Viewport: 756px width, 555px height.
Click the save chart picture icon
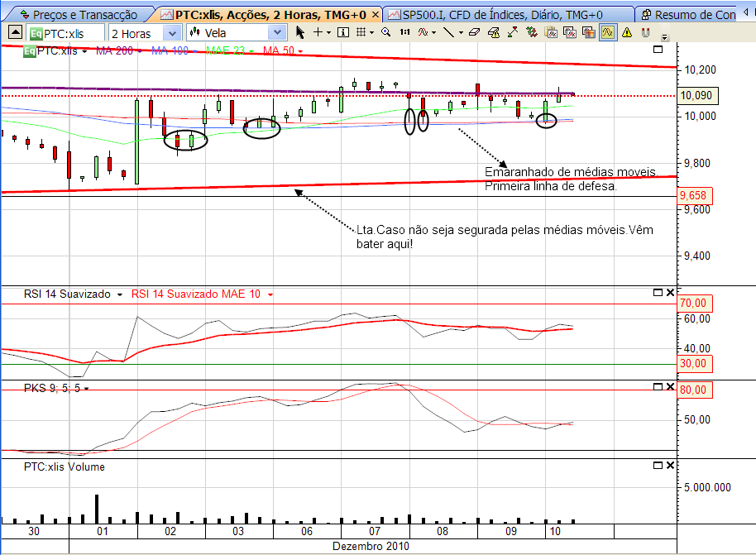point(589,32)
